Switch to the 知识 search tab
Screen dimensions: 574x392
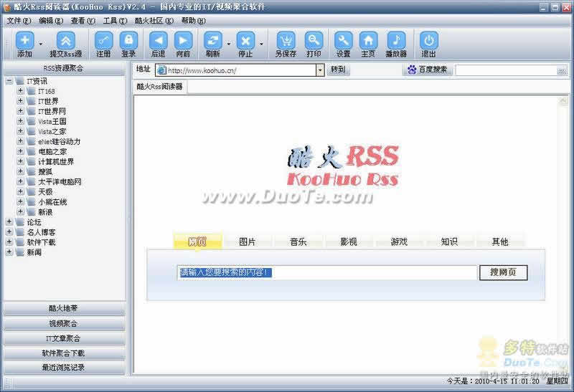pos(450,242)
